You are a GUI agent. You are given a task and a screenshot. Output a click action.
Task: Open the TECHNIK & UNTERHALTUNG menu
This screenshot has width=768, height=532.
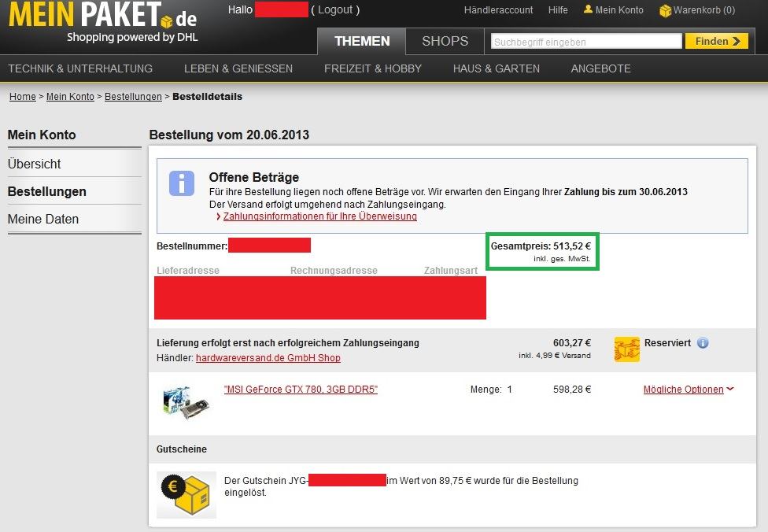pyautogui.click(x=80, y=68)
